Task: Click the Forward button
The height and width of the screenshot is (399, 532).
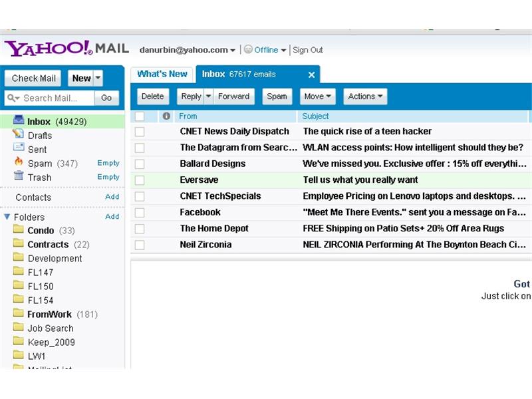Action: click(234, 96)
